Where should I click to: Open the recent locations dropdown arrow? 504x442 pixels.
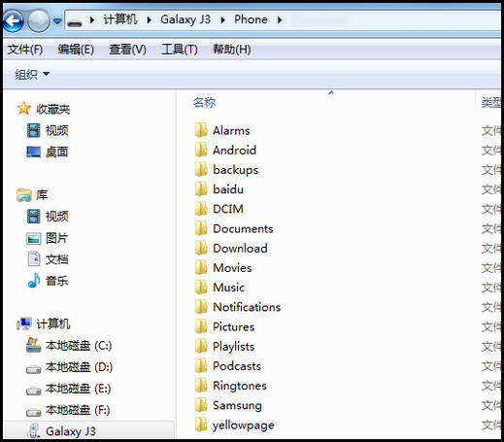(57, 21)
